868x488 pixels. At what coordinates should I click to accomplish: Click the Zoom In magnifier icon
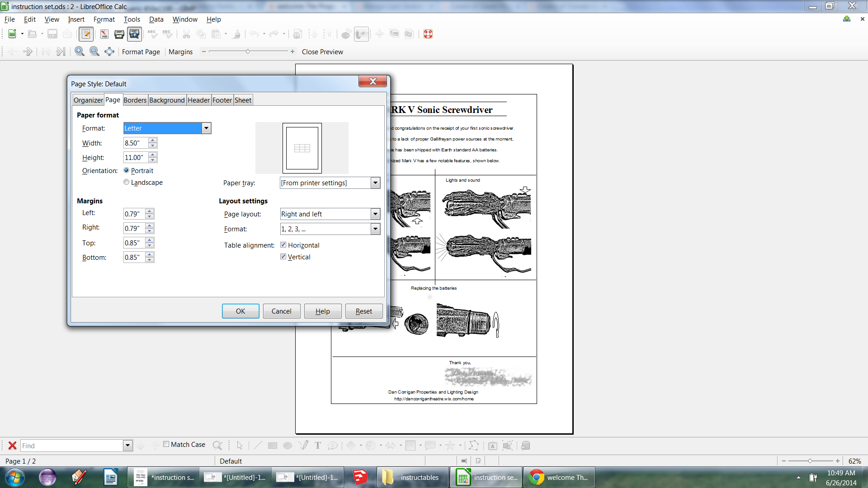(x=80, y=52)
